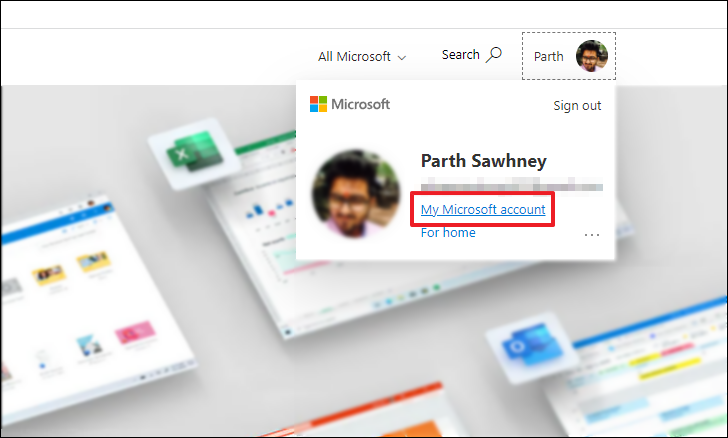Open the My Microsoft account link
Image resolution: width=728 pixels, height=438 pixels.
[483, 209]
